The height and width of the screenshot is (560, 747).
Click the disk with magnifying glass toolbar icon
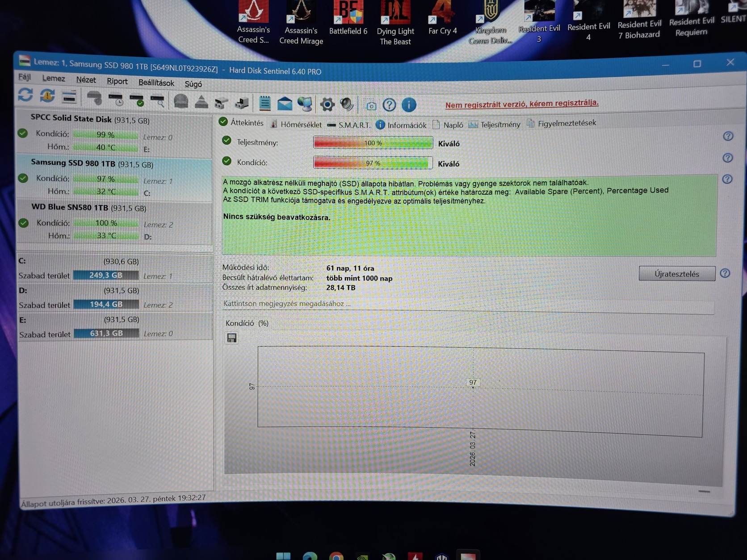click(158, 100)
